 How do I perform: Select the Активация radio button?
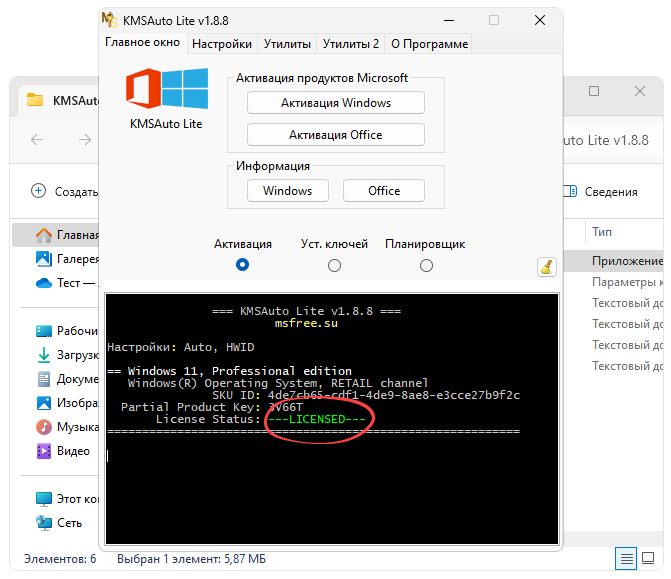click(x=242, y=265)
